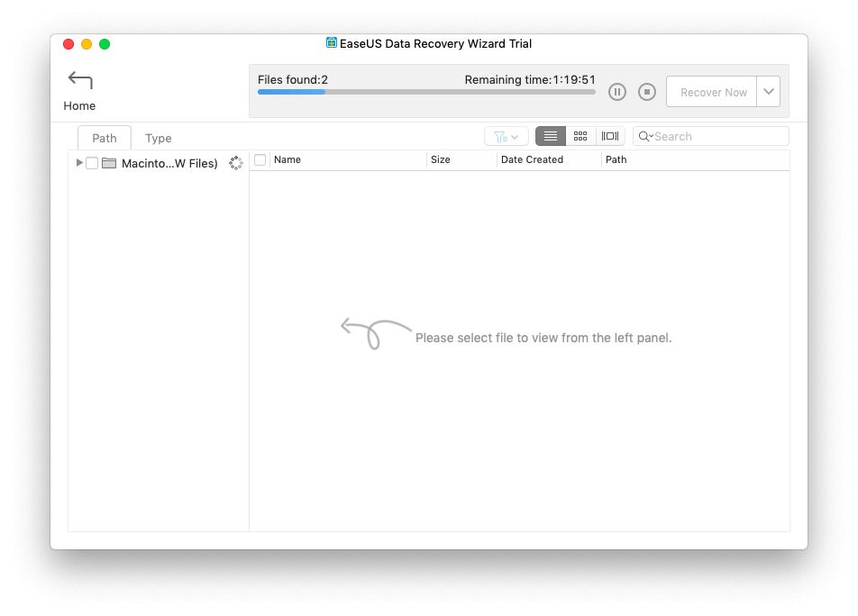Switch to icon grid view
This screenshot has height=616, width=858.
tap(580, 136)
